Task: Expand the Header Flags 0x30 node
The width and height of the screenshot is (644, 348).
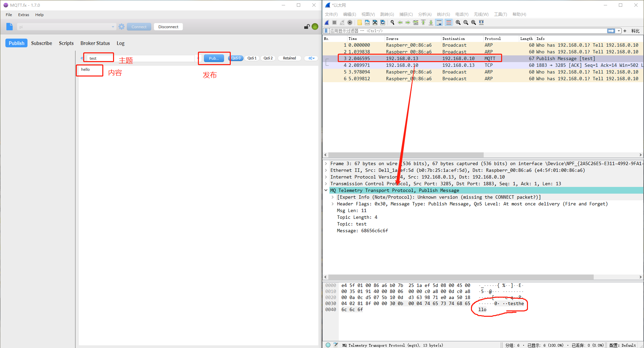Action: click(332, 204)
